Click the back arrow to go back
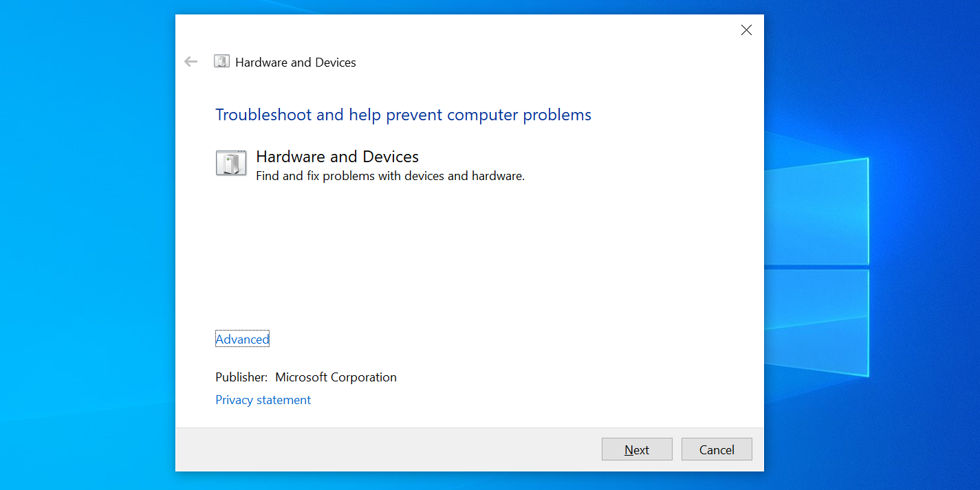This screenshot has height=490, width=980. click(x=190, y=61)
